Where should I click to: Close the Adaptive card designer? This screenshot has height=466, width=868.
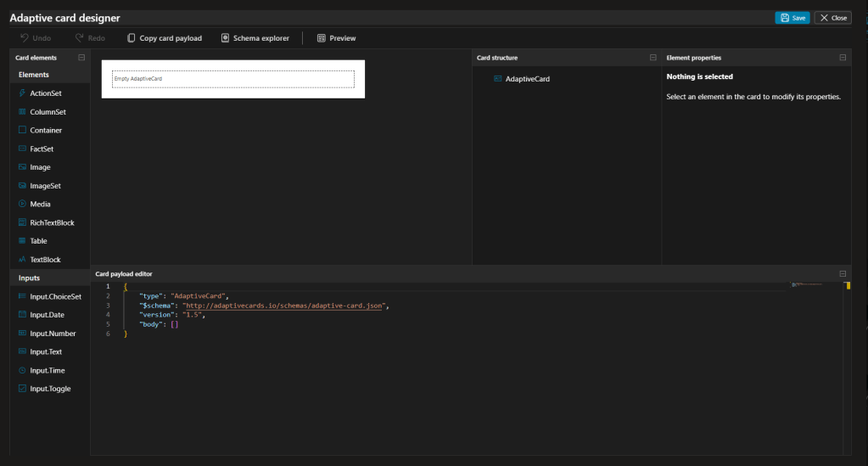[832, 18]
